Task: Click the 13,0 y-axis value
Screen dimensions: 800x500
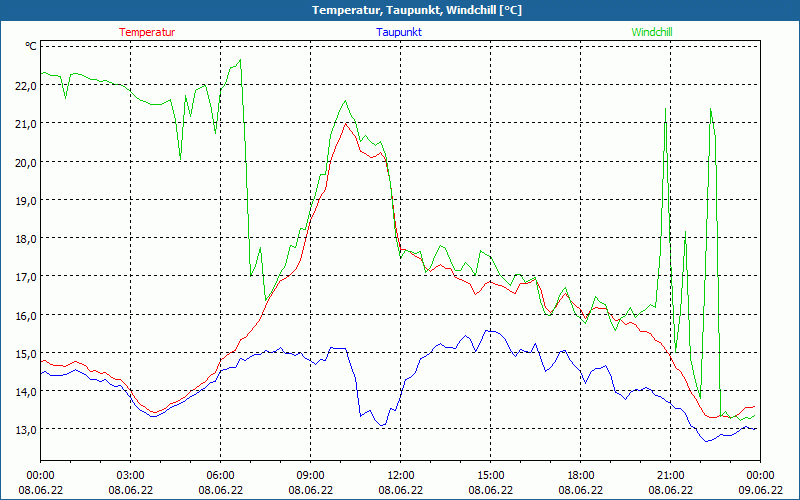Action: pyautogui.click(x=26, y=430)
